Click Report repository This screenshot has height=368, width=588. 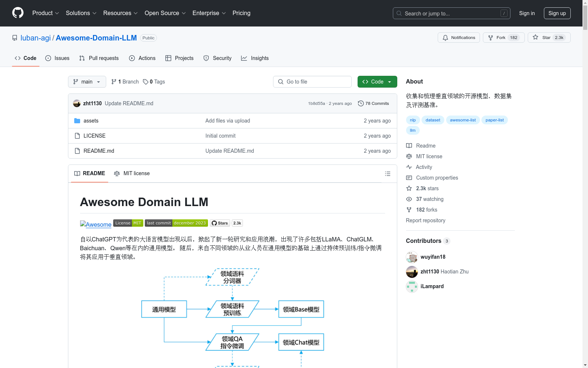426,220
